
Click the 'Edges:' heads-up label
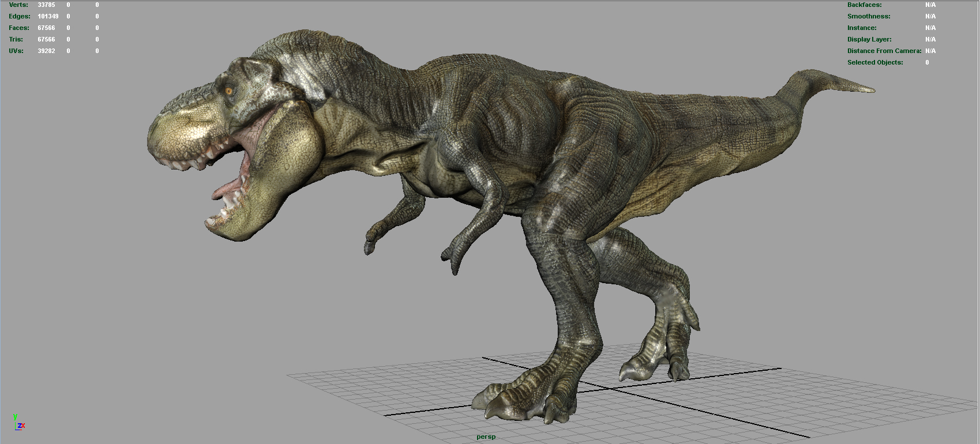coord(20,16)
